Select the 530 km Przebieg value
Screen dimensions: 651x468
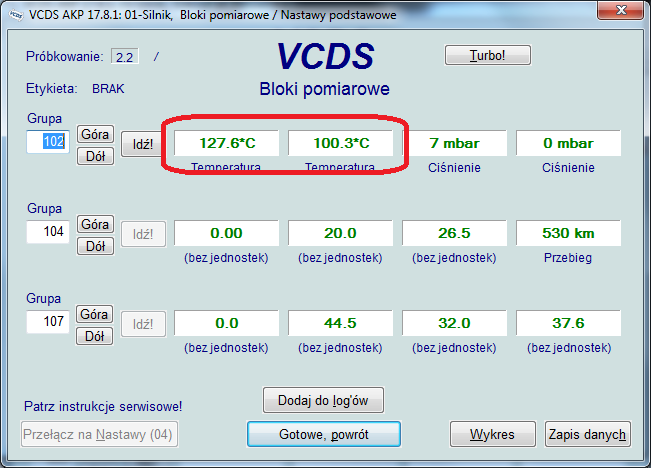click(x=569, y=233)
